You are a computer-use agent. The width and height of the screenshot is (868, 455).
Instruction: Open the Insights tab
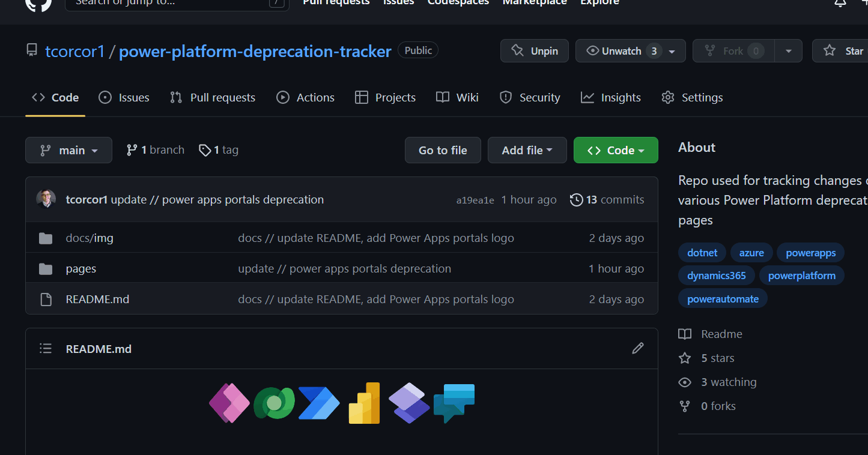coord(611,97)
